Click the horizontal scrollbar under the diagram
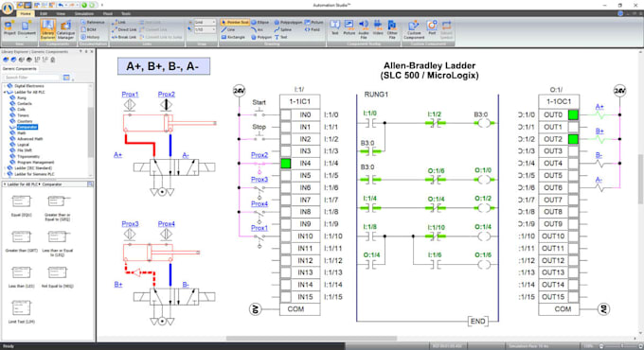 click(x=312, y=339)
